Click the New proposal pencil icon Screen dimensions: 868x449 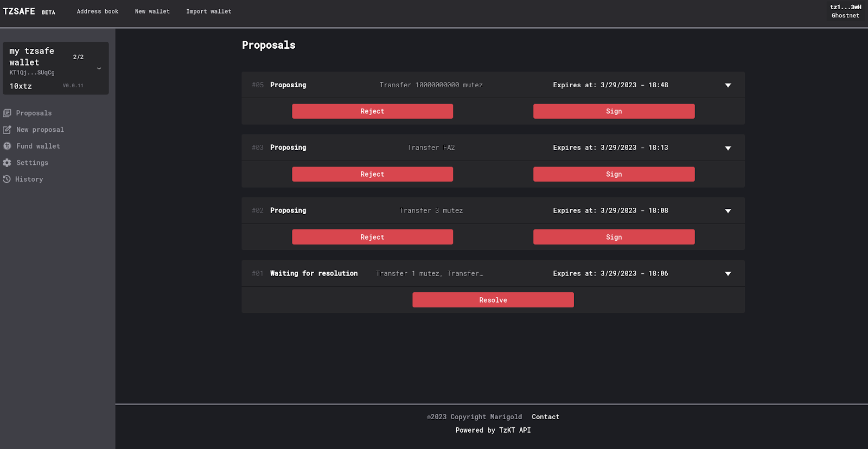pyautogui.click(x=7, y=130)
